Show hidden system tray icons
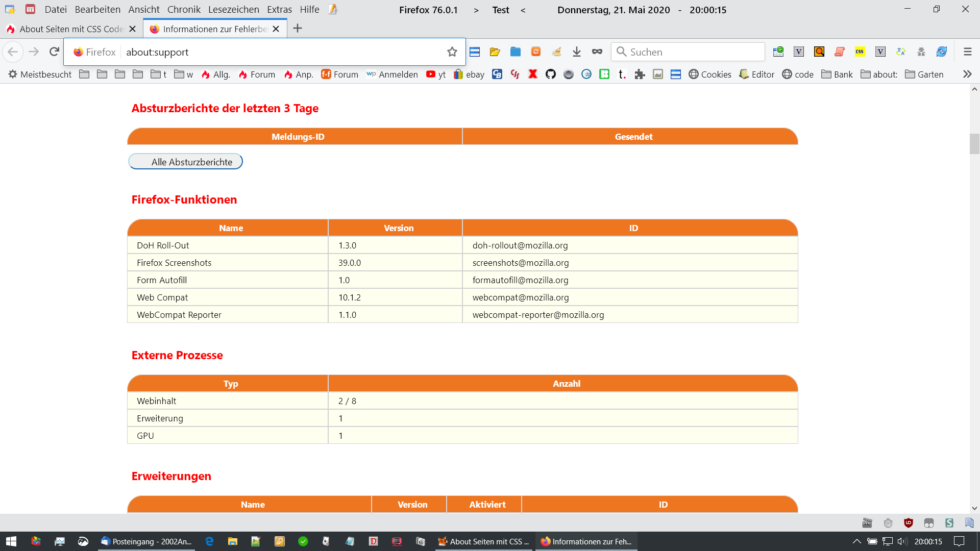980x551 pixels. [856, 541]
